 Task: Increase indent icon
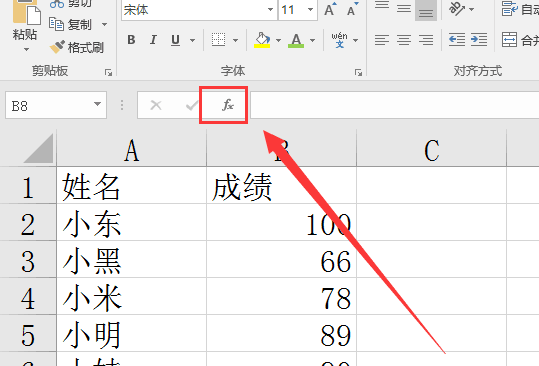[x=479, y=40]
